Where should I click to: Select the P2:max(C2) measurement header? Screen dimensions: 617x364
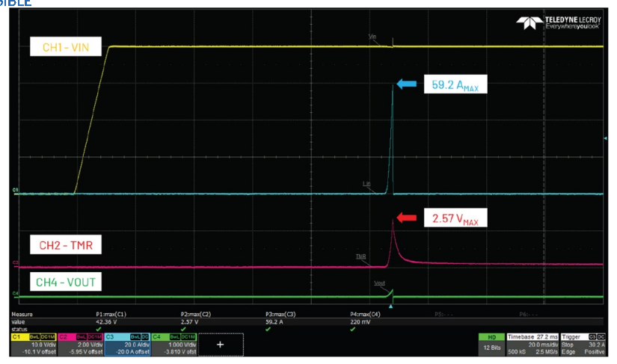(x=196, y=315)
